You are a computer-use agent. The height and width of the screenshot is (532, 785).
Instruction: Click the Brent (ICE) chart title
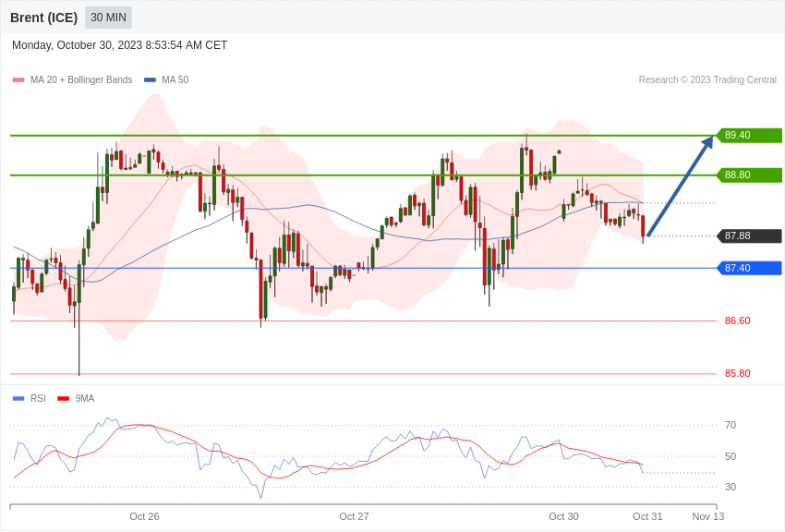coord(44,18)
